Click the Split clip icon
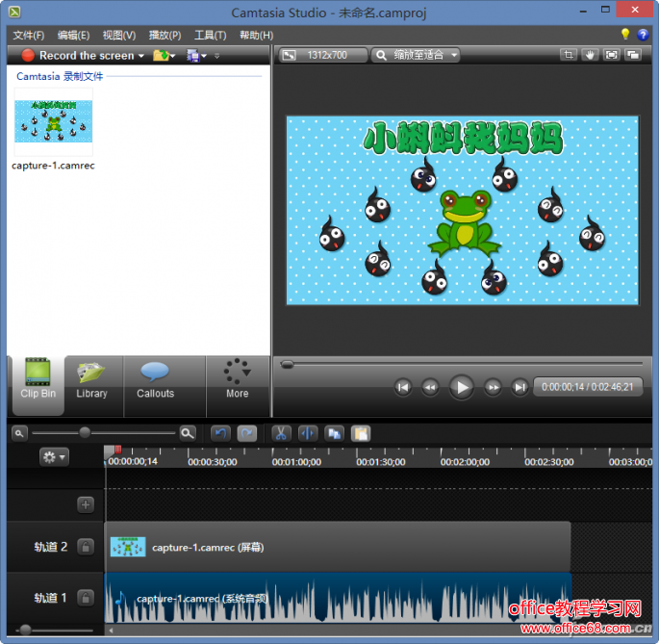The image size is (659, 644). (308, 433)
